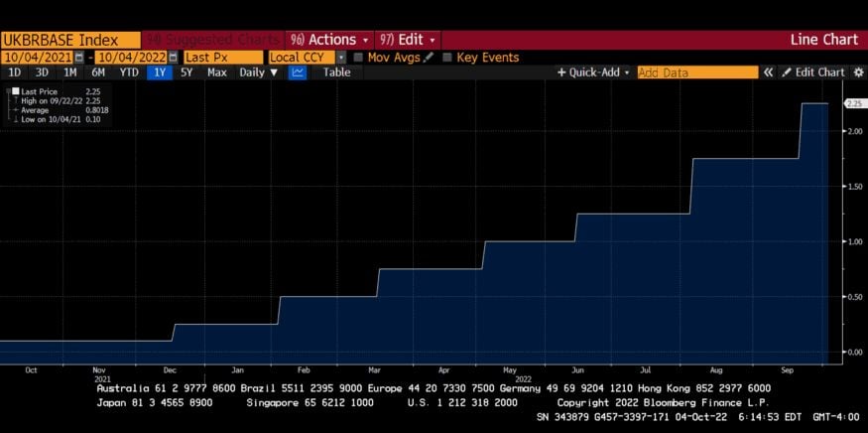
Task: Click the Edit Chart pencil icon
Action: 787,72
